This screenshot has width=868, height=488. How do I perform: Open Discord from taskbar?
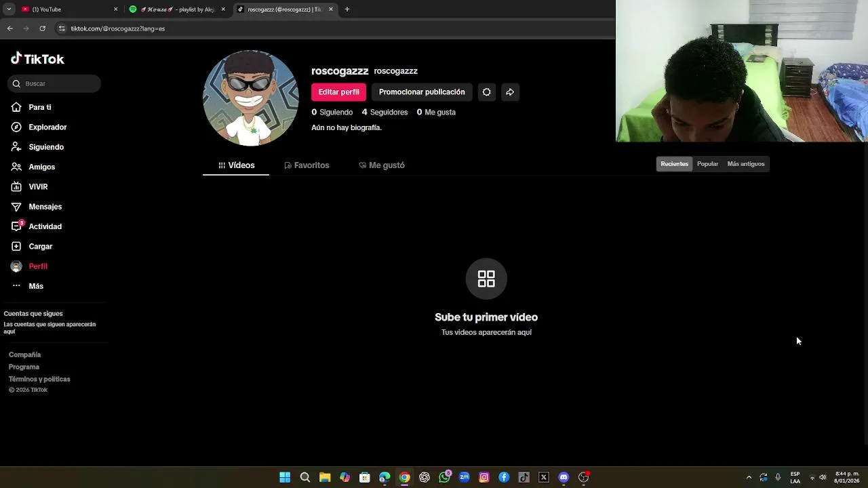click(564, 477)
